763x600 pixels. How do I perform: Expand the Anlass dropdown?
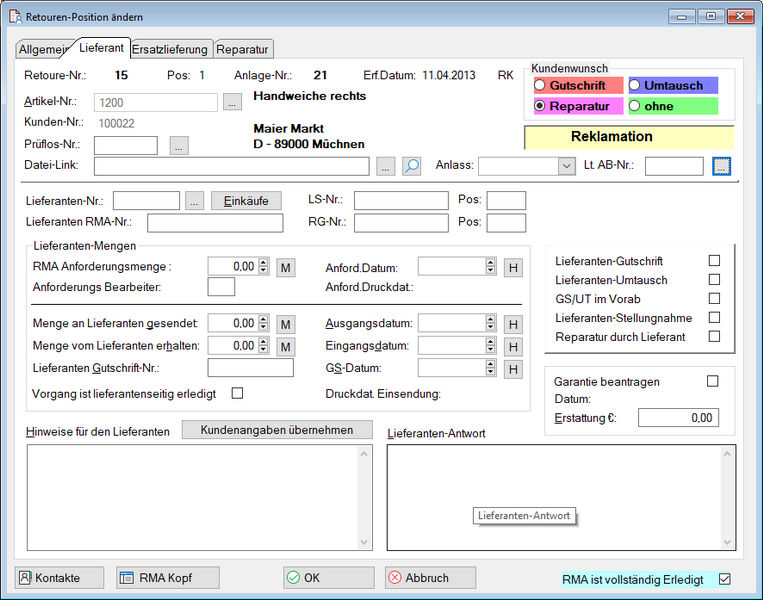[566, 166]
